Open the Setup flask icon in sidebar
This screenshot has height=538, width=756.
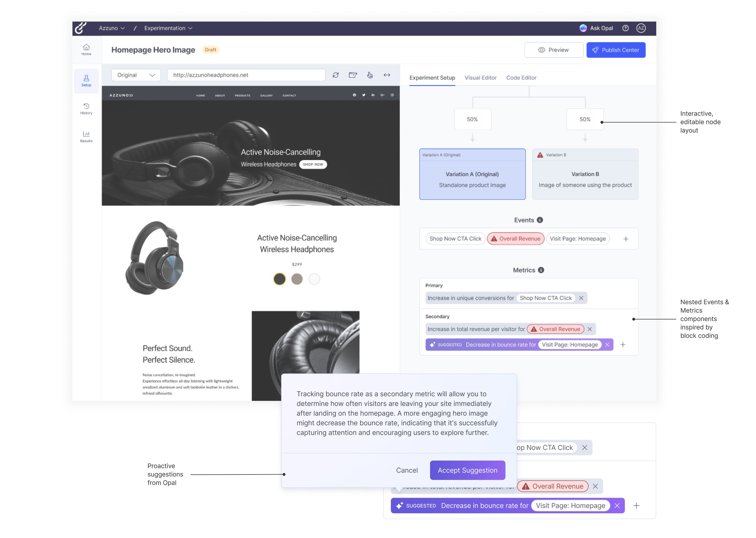click(86, 80)
